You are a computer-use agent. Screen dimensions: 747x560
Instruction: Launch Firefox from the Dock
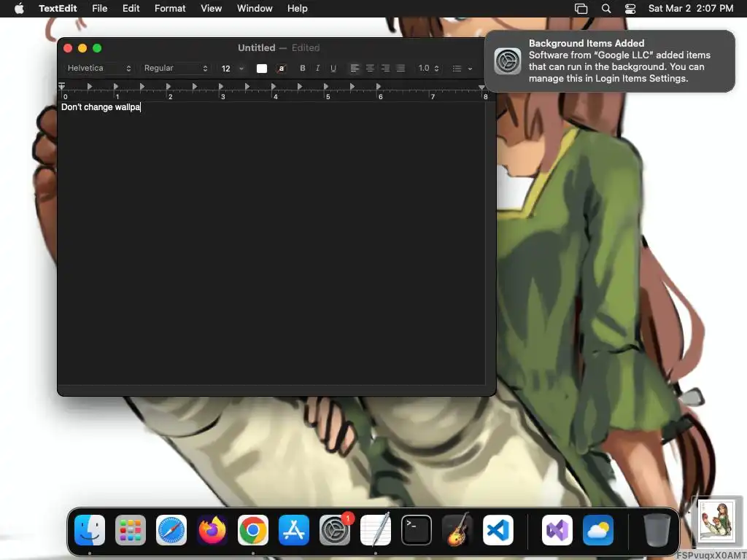[x=212, y=530]
